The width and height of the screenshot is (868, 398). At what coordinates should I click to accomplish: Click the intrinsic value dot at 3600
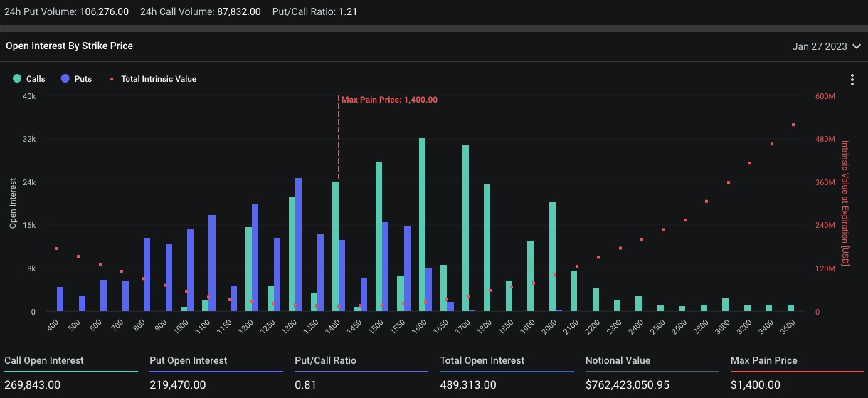pyautogui.click(x=793, y=125)
